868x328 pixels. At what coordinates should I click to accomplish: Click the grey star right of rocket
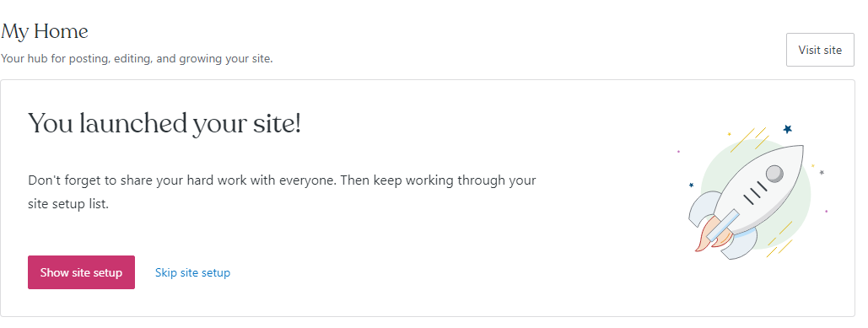pyautogui.click(x=822, y=173)
